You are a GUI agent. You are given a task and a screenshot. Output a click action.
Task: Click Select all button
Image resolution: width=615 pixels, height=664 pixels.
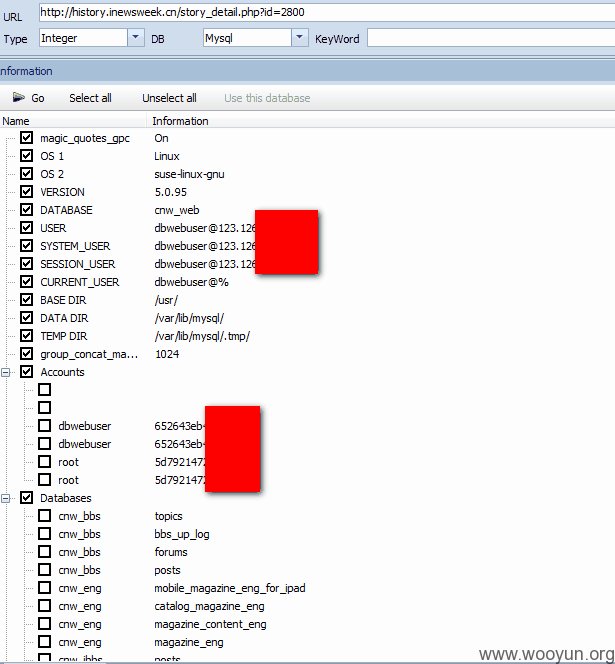pyautogui.click(x=90, y=98)
